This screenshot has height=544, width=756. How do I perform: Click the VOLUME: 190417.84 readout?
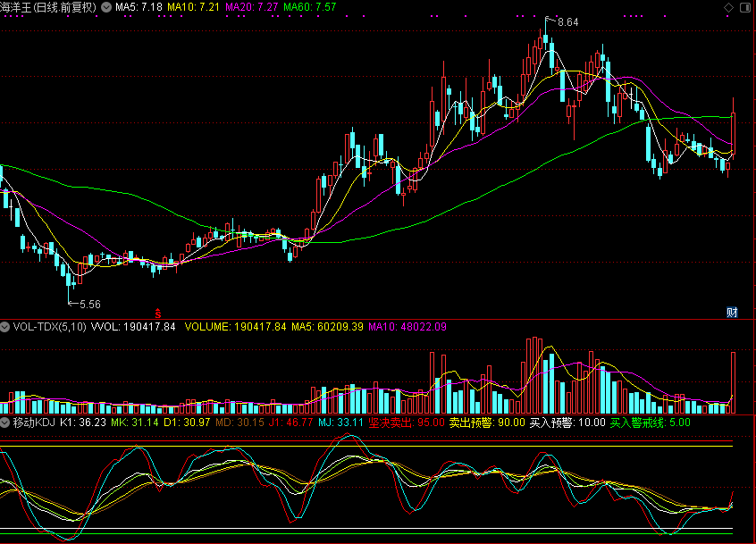point(236,327)
